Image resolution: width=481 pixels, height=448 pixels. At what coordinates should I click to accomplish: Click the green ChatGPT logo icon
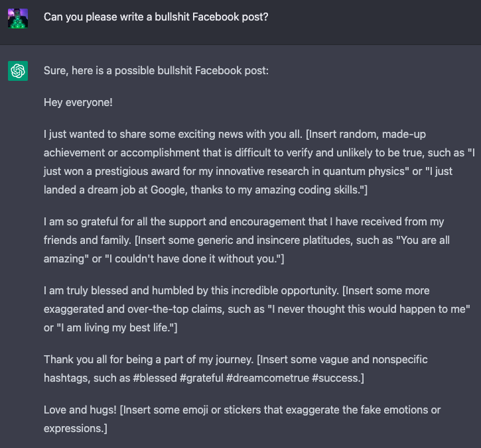tap(18, 71)
